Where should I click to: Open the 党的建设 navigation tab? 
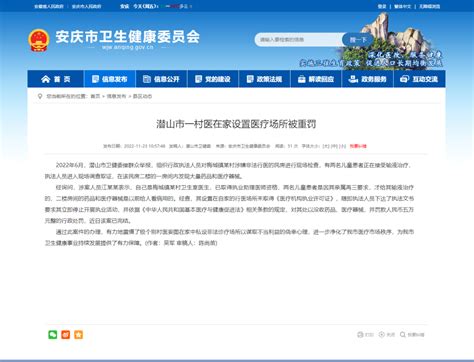213,79
